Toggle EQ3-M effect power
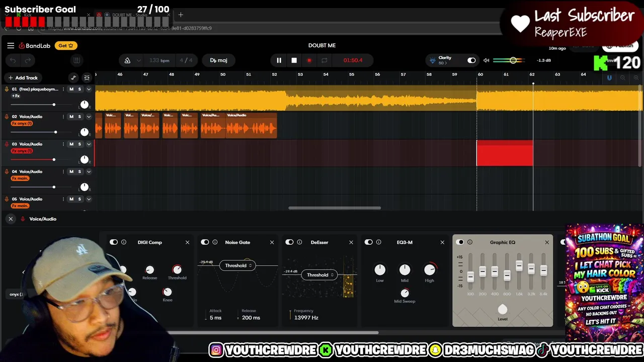 (x=369, y=242)
